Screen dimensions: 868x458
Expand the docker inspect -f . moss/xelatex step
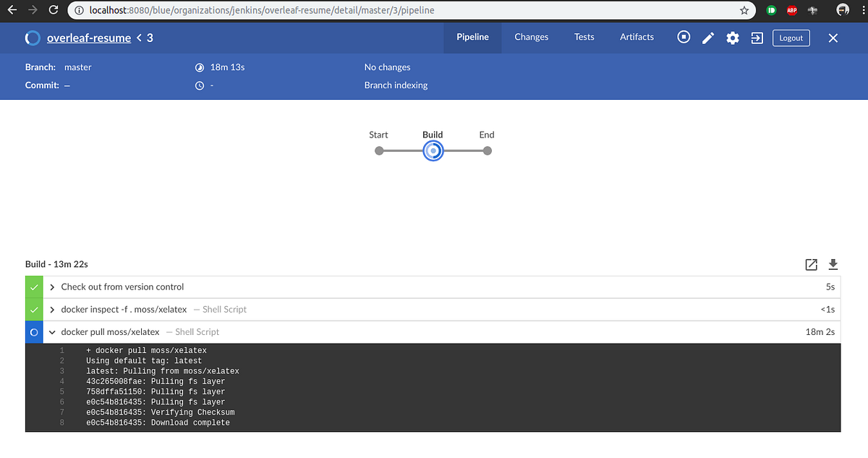pyautogui.click(x=52, y=310)
